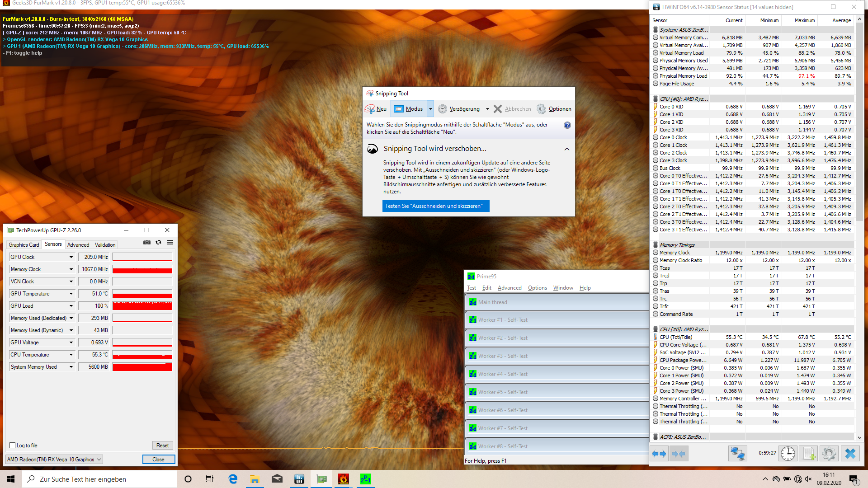
Task: Click HWiNFO expand columns arrows button
Action: click(660, 454)
